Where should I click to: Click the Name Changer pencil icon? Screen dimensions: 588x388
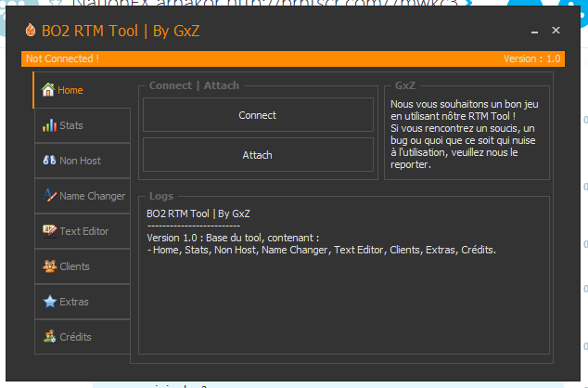tap(49, 196)
